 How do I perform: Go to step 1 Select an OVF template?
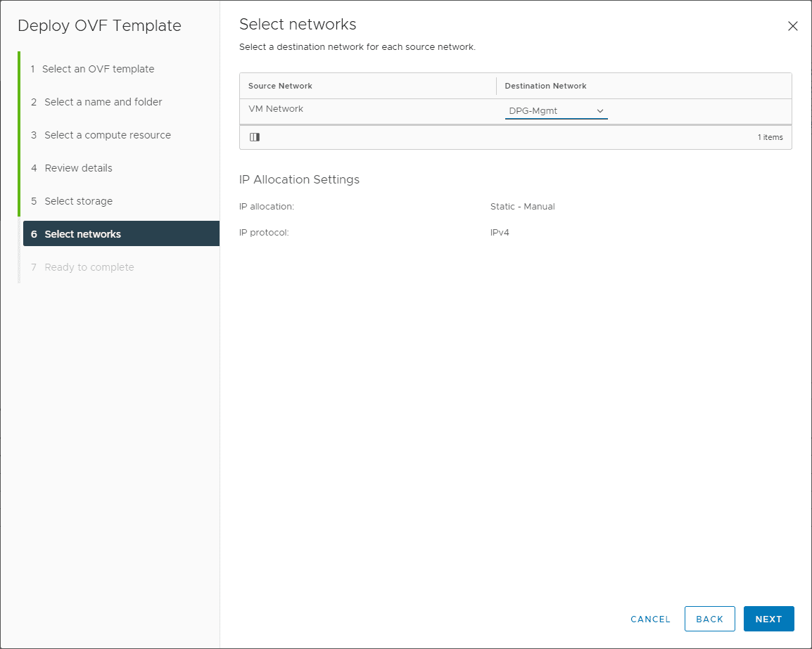(x=98, y=69)
